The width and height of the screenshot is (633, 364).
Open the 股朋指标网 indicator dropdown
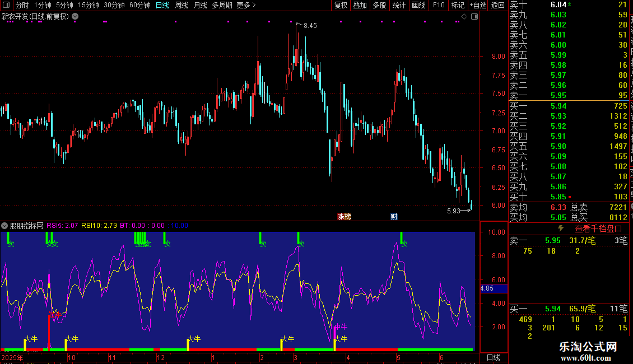[x=4, y=226]
